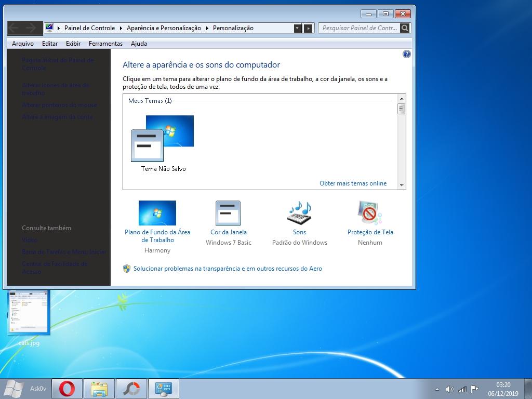Viewport: 532px width, 399px height.
Task: Open the Help question mark icon
Action: pos(406,54)
